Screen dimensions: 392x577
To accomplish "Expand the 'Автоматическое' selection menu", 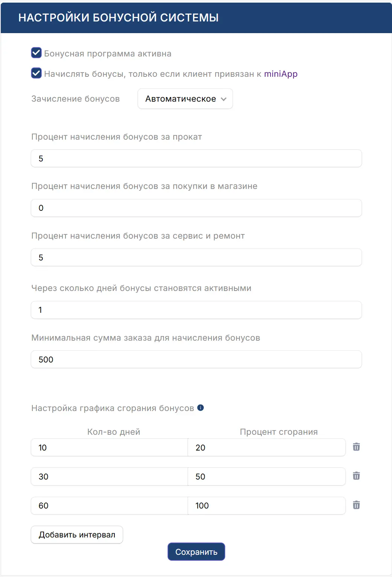I will [185, 99].
